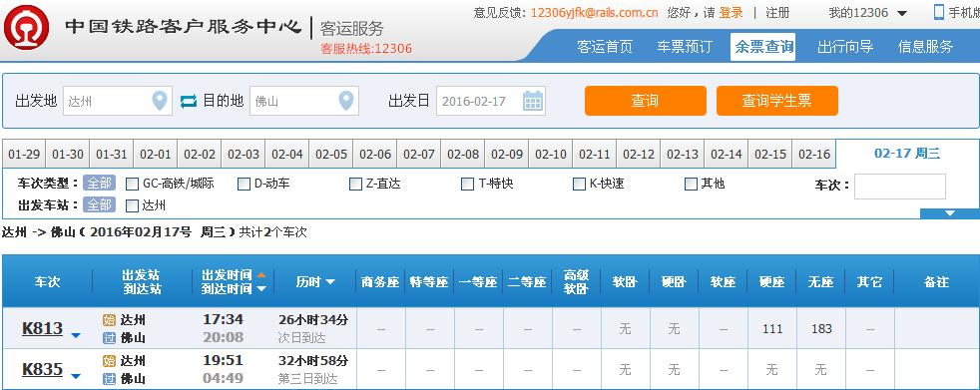
Task: Go to 客运首页 tab
Action: pyautogui.click(x=605, y=46)
